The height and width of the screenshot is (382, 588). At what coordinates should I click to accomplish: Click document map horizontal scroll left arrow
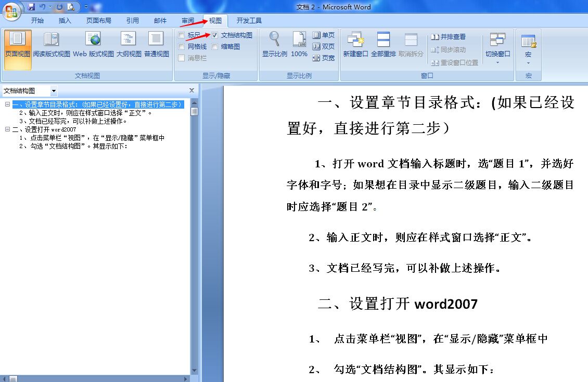click(5, 379)
